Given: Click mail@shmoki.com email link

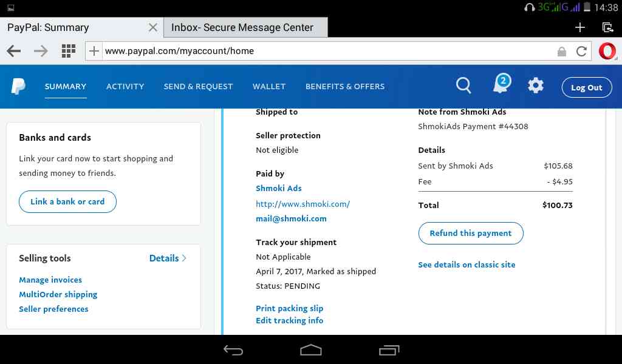Looking at the screenshot, I should pyautogui.click(x=291, y=218).
